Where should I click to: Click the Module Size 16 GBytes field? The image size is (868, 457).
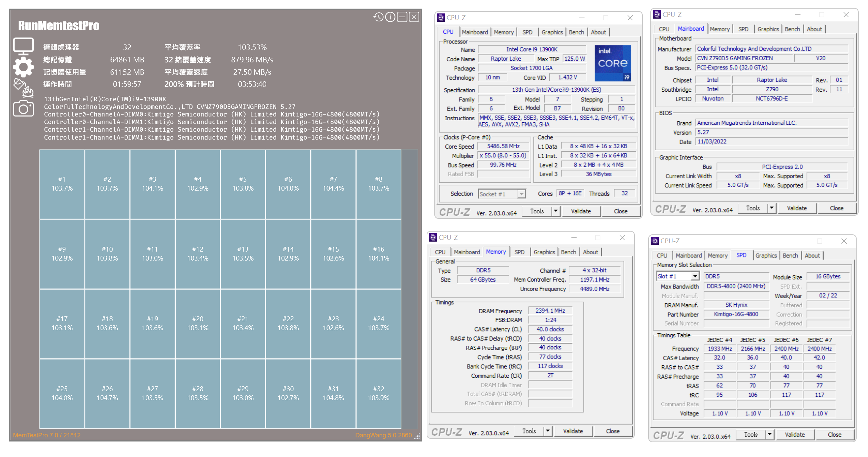[x=828, y=276]
